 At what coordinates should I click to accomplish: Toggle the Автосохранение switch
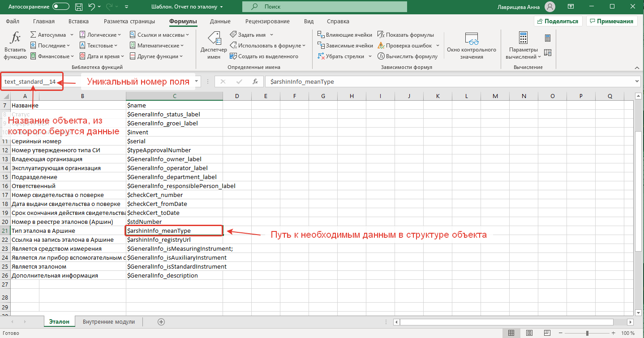tap(61, 7)
